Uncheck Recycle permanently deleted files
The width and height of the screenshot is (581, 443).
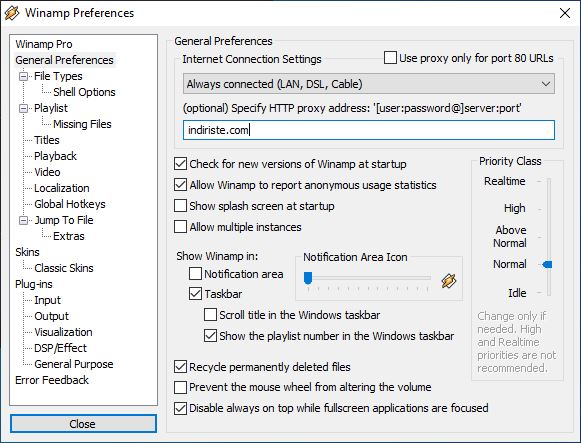pos(180,367)
